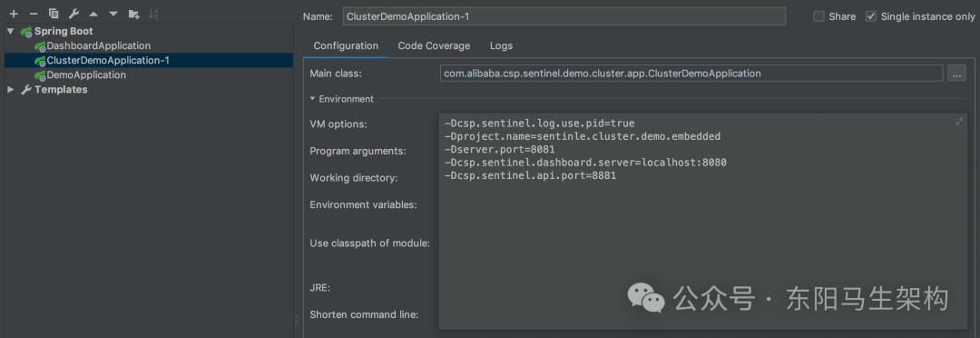Viewport: 980px width, 338px height.
Task: Collapse the VM options expanded editor
Action: [959, 122]
